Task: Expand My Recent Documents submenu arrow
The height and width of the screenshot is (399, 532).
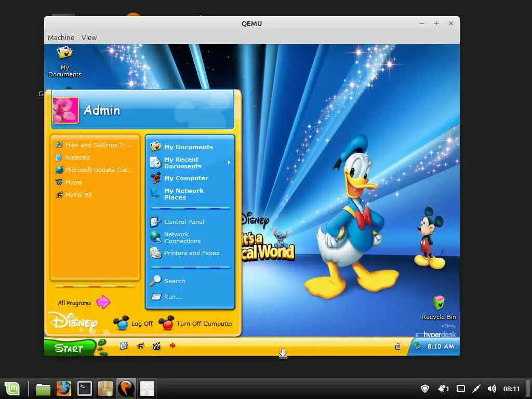Action: click(x=229, y=163)
